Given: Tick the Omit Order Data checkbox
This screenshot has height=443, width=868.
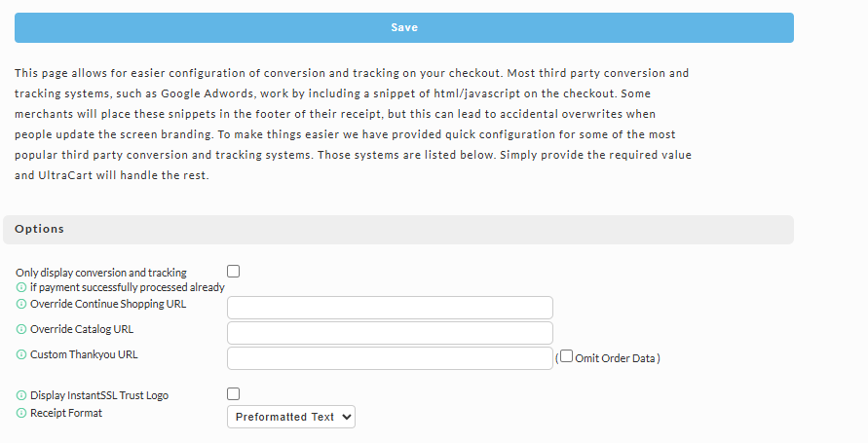Looking at the screenshot, I should click(566, 356).
